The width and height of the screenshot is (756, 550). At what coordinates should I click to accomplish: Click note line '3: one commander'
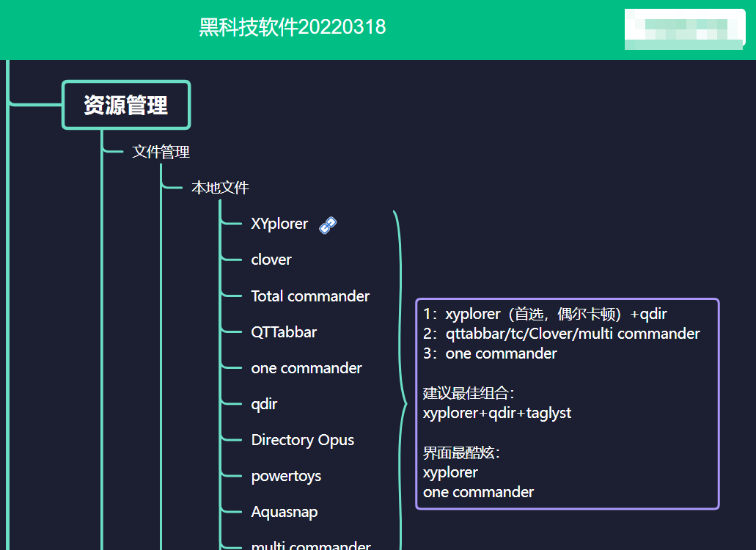click(490, 353)
